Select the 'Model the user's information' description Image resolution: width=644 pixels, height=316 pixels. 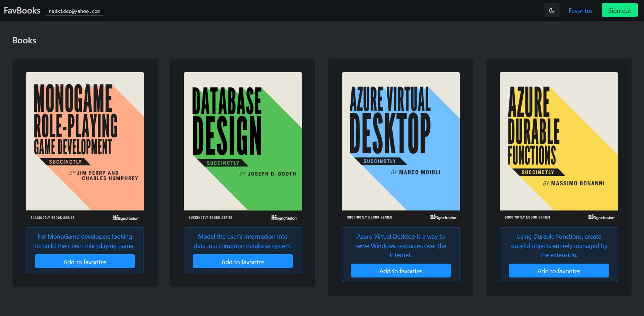click(243, 241)
